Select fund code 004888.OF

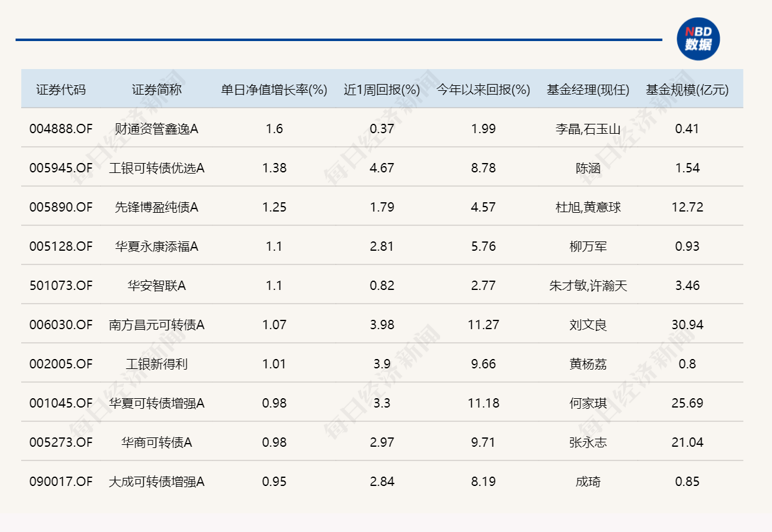[62, 128]
